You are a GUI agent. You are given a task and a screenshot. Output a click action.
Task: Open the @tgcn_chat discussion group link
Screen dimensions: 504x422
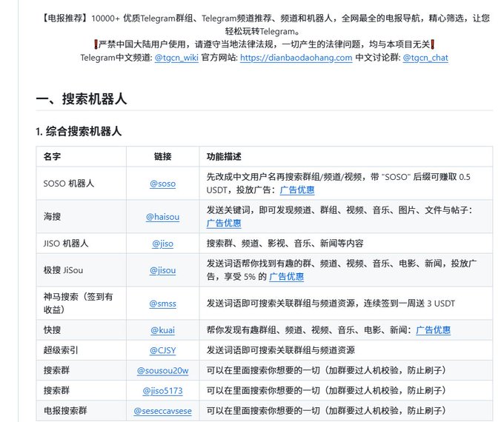click(425, 58)
